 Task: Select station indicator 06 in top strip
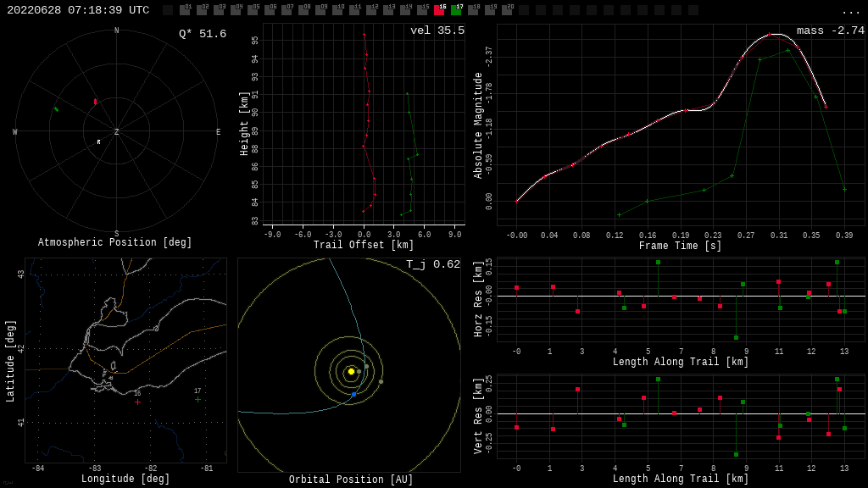[270, 9]
